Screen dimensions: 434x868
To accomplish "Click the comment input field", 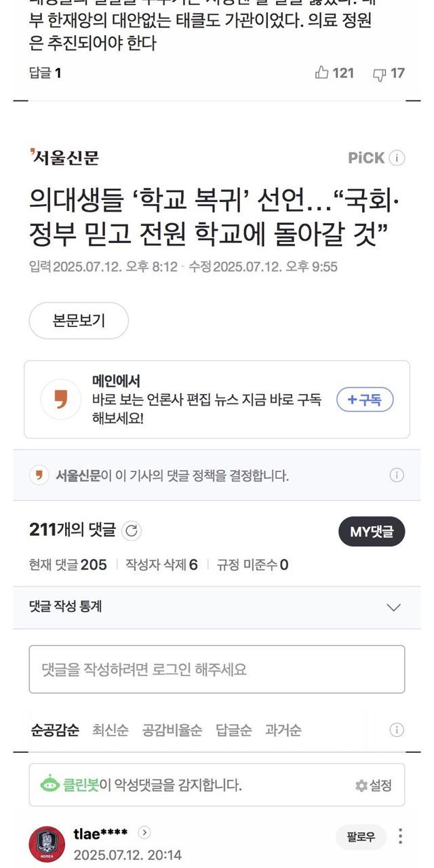I will pyautogui.click(x=217, y=669).
